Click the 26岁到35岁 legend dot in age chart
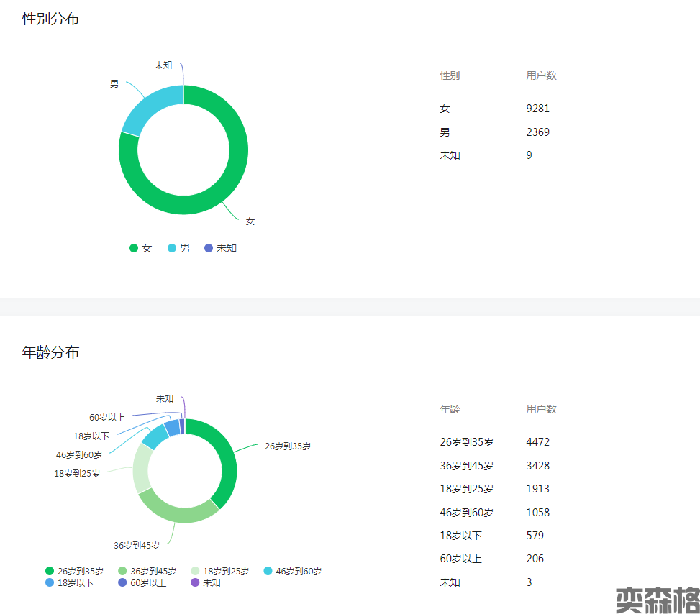Viewport: 700px width, 614px height. tap(50, 572)
